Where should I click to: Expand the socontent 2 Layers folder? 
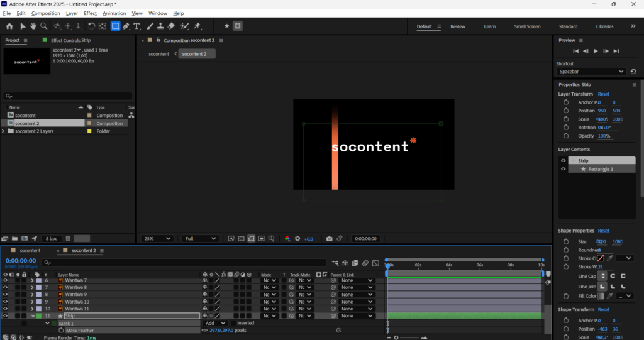[3, 131]
